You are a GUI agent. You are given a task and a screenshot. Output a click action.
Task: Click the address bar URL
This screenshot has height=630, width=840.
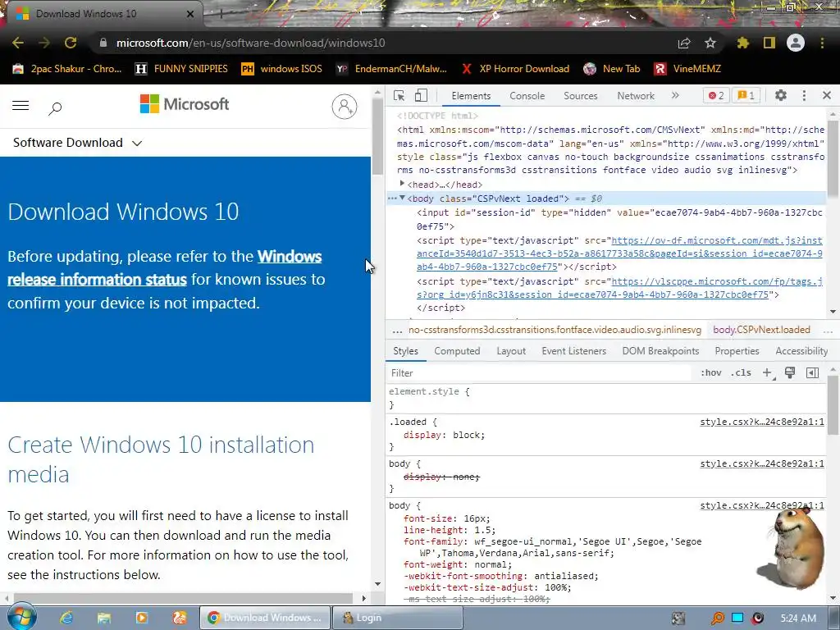pos(251,43)
